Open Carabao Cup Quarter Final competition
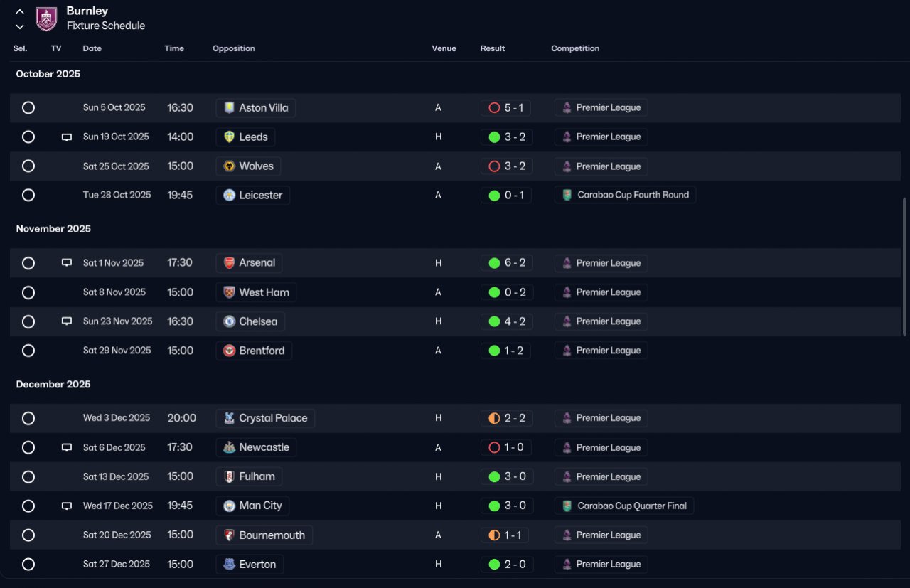 click(624, 506)
